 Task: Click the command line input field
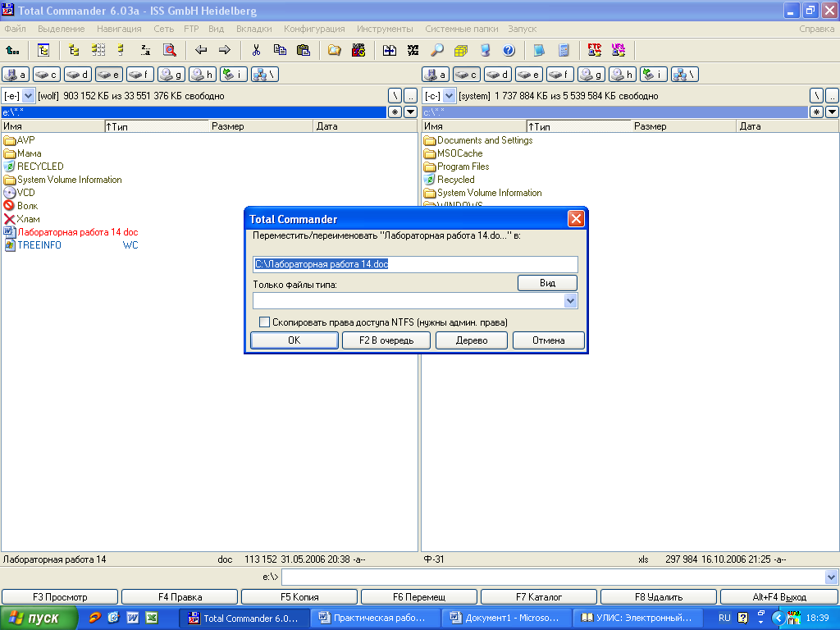pyautogui.click(x=554, y=577)
